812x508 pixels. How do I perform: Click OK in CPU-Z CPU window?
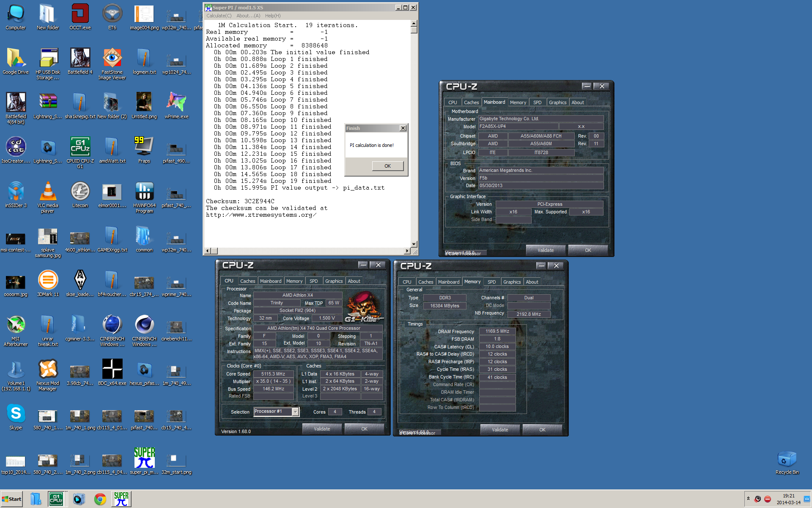[x=365, y=429]
